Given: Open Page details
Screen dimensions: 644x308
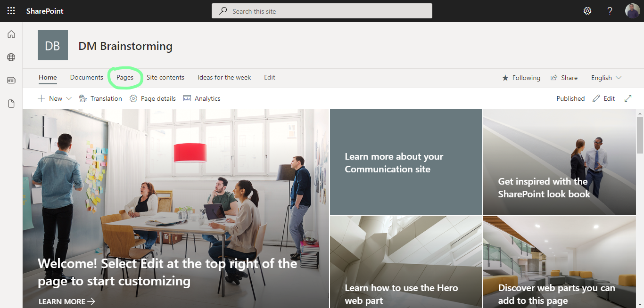Looking at the screenshot, I should pyautogui.click(x=153, y=98).
